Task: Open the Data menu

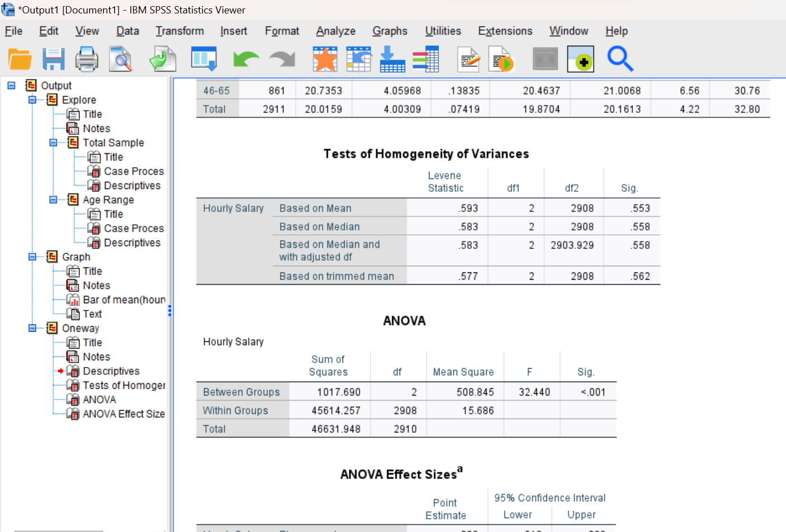Action: [128, 31]
